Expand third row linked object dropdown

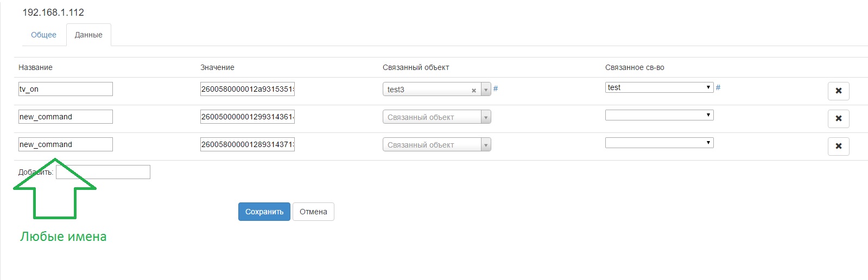click(x=486, y=145)
